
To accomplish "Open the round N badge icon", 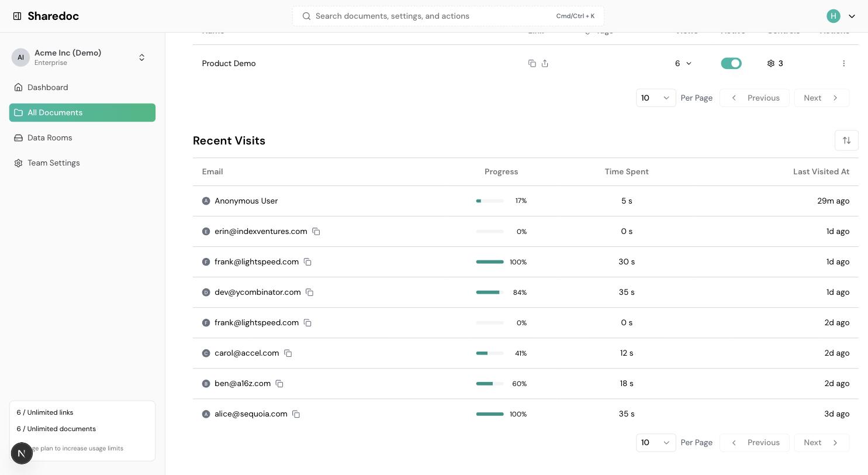I will [x=22, y=453].
